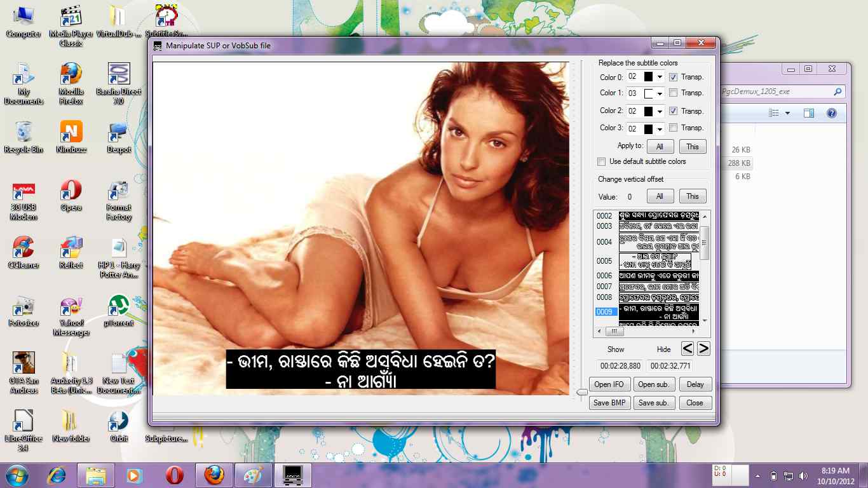Select the Audacity 1.3 Beta folder icon

(x=71, y=373)
